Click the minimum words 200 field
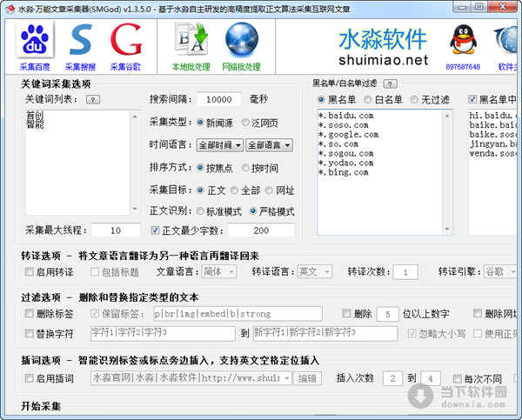Screen dimensions: 522x420 pyautogui.click(x=261, y=230)
